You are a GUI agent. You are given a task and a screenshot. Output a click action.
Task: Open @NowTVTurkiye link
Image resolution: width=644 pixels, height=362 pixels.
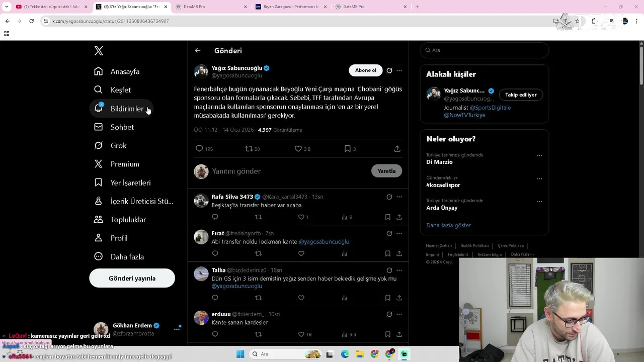(464, 115)
